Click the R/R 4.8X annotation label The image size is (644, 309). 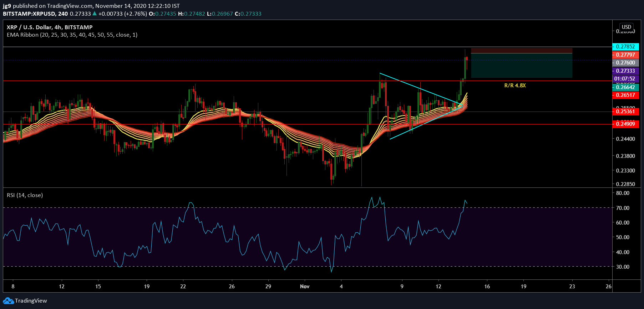pos(515,86)
